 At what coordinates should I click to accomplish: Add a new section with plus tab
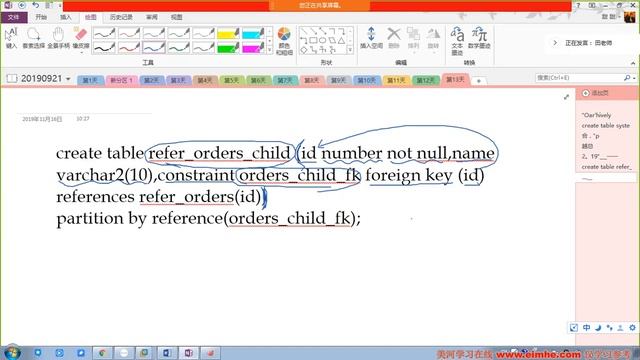click(x=478, y=81)
